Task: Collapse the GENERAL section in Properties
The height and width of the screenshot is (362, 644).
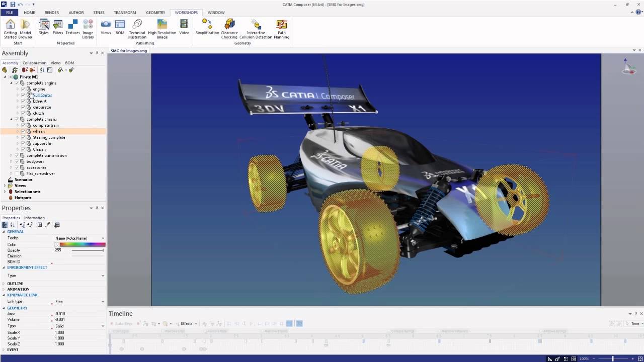Action: tap(4, 231)
